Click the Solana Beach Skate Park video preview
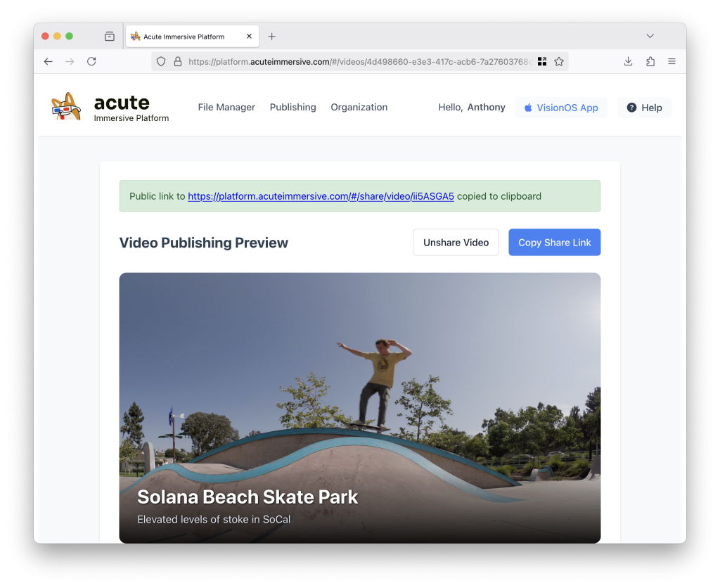This screenshot has height=588, width=720. 360,408
